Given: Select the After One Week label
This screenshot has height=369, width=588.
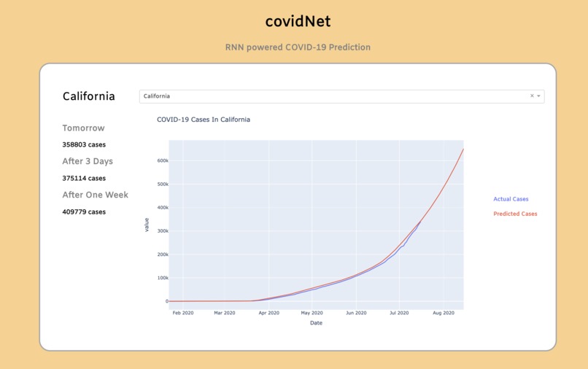Looking at the screenshot, I should click(96, 195).
